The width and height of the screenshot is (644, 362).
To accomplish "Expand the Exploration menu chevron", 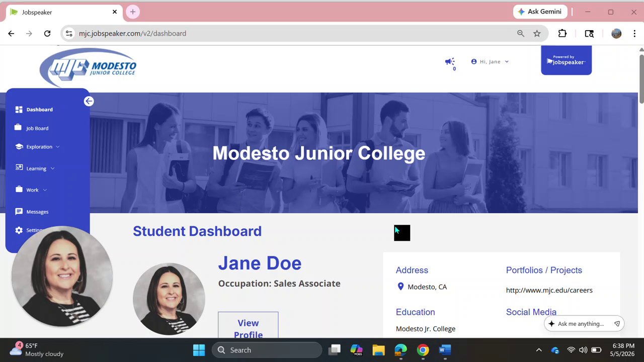I will [57, 147].
